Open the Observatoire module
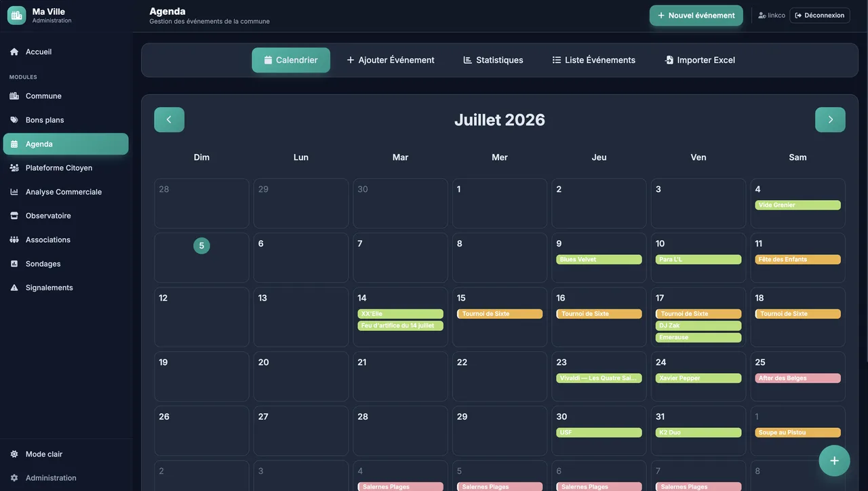The image size is (868, 491). (x=66, y=216)
